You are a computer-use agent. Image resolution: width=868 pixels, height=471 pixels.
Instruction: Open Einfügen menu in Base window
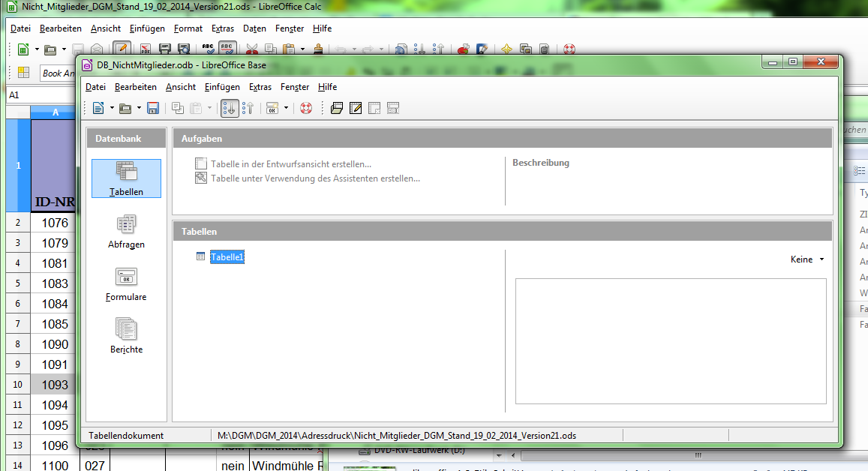pyautogui.click(x=222, y=87)
